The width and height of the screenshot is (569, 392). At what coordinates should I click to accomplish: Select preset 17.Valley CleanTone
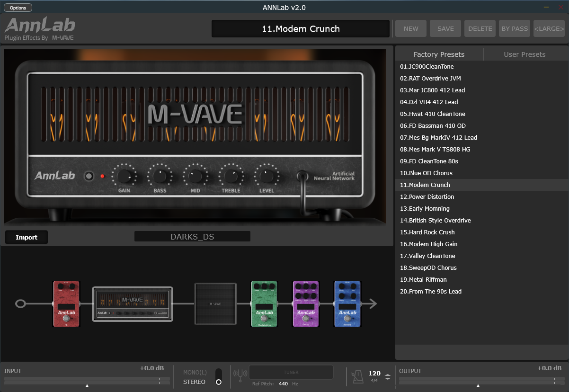point(481,256)
